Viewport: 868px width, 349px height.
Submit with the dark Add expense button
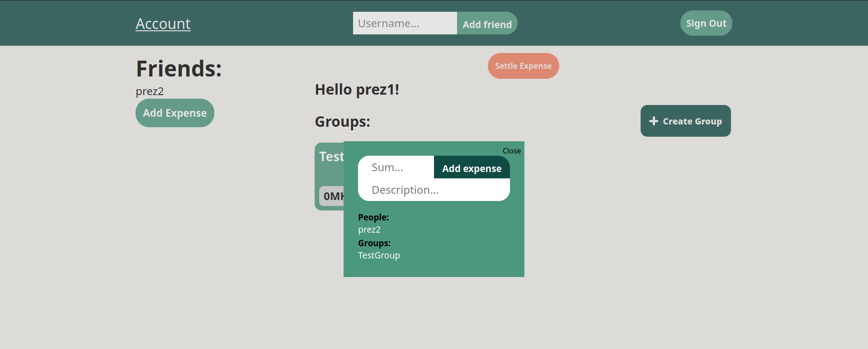[x=472, y=168]
